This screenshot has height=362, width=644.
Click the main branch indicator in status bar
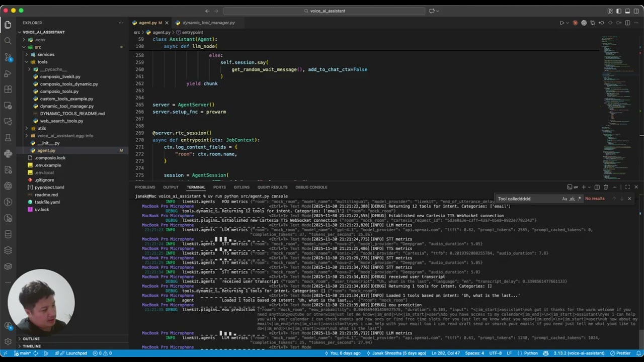pyautogui.click(x=23, y=353)
